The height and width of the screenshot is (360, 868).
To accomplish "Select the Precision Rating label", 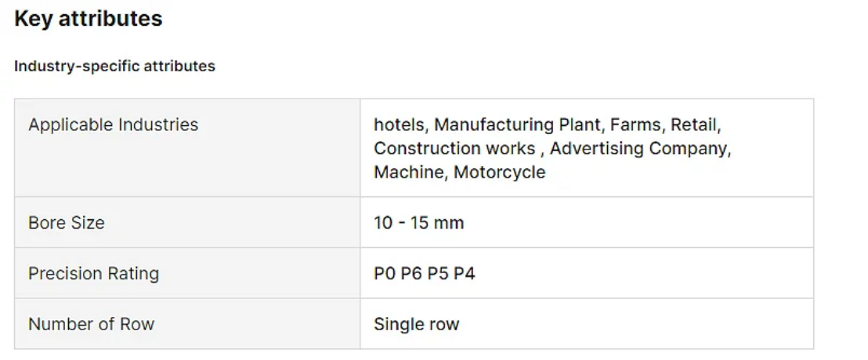I will tap(93, 274).
